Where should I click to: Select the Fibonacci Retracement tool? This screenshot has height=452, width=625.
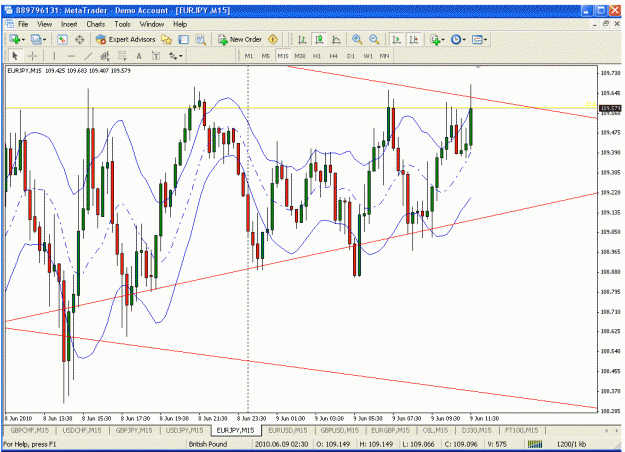(x=122, y=56)
